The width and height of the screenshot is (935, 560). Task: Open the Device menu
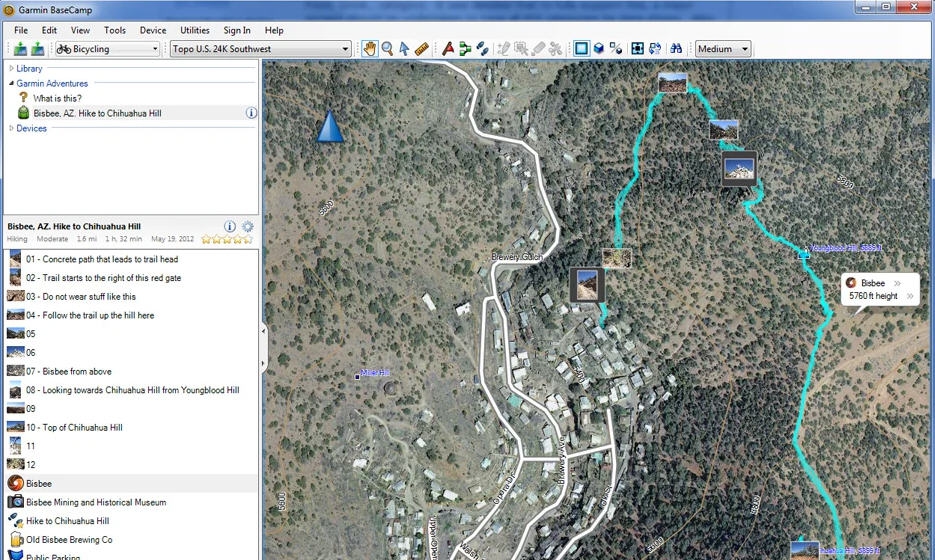(x=153, y=30)
